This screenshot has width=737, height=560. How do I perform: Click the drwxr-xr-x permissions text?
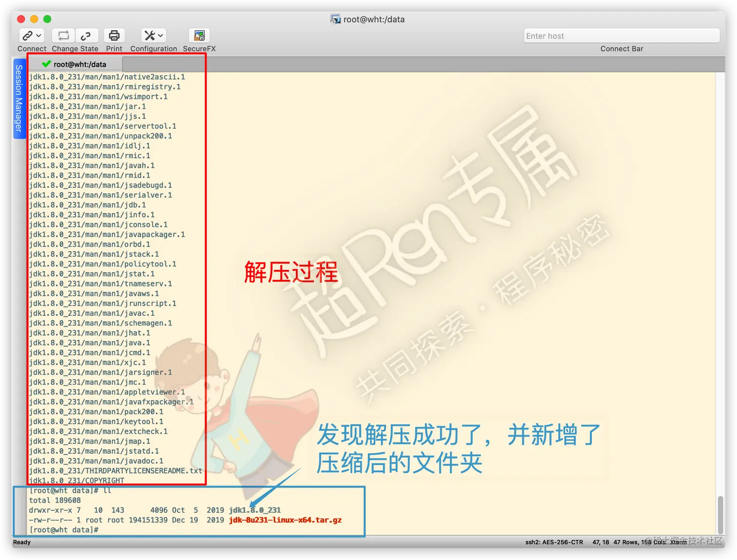51,510
